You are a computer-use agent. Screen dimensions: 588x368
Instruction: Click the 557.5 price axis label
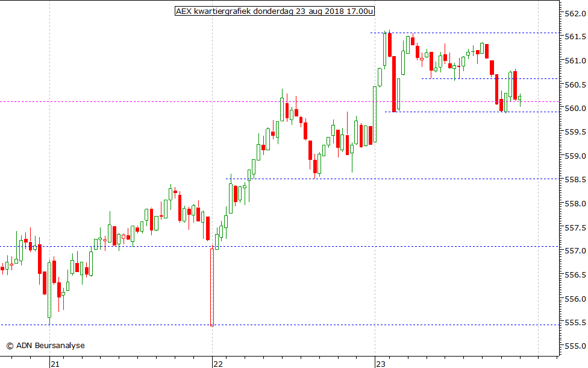(575, 228)
